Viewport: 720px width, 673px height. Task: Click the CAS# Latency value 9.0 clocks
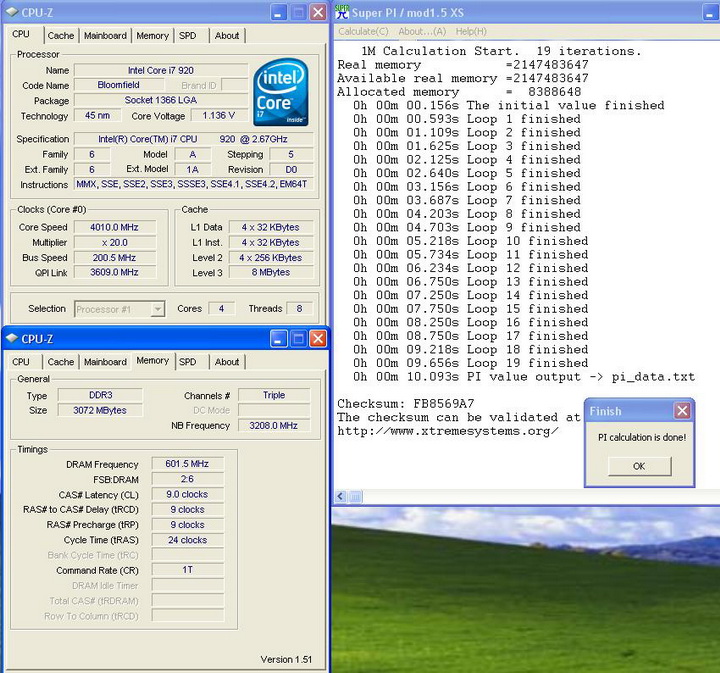(x=187, y=494)
